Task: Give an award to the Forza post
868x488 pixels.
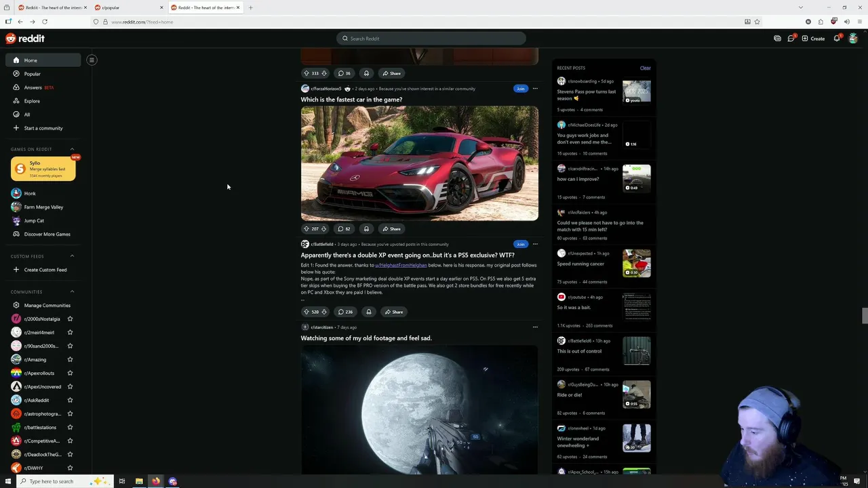Action: 366,228
